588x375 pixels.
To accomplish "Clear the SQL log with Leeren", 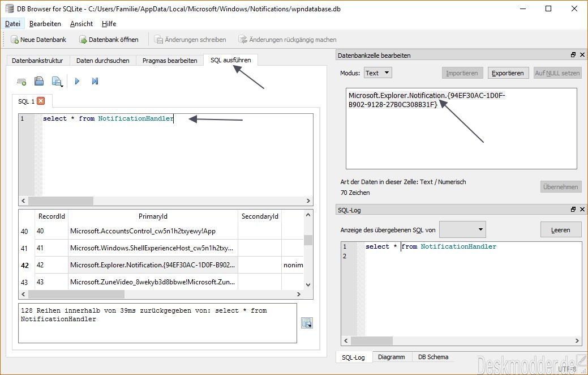I will [x=561, y=230].
